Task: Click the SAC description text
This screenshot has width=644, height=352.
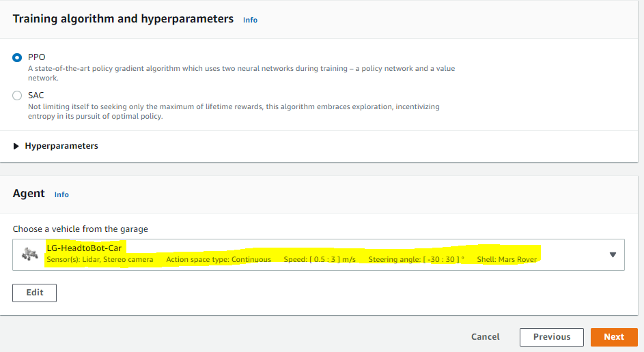Action: coord(234,111)
